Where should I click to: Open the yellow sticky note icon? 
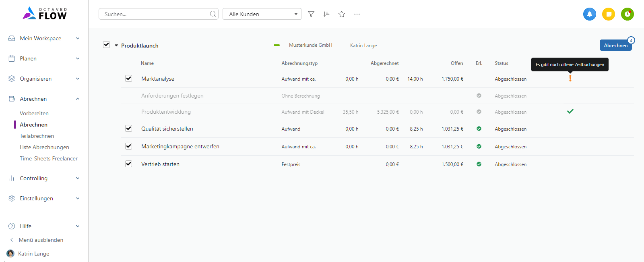coord(609,14)
